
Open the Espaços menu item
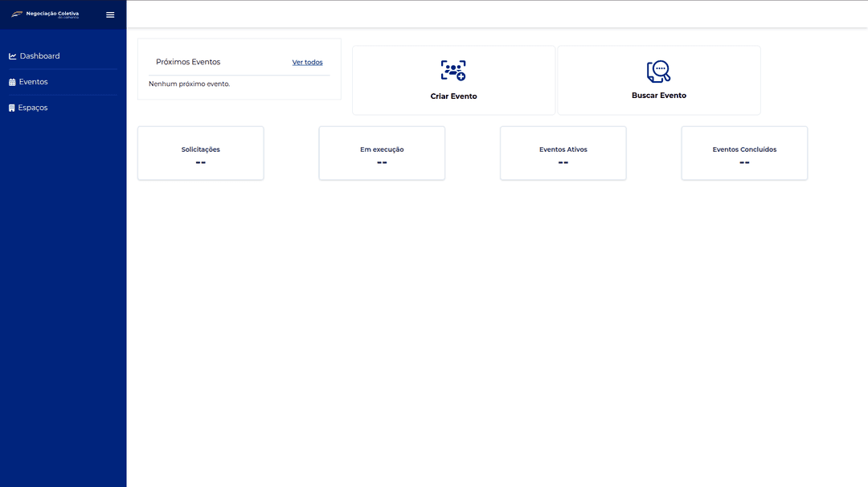pyautogui.click(x=33, y=108)
